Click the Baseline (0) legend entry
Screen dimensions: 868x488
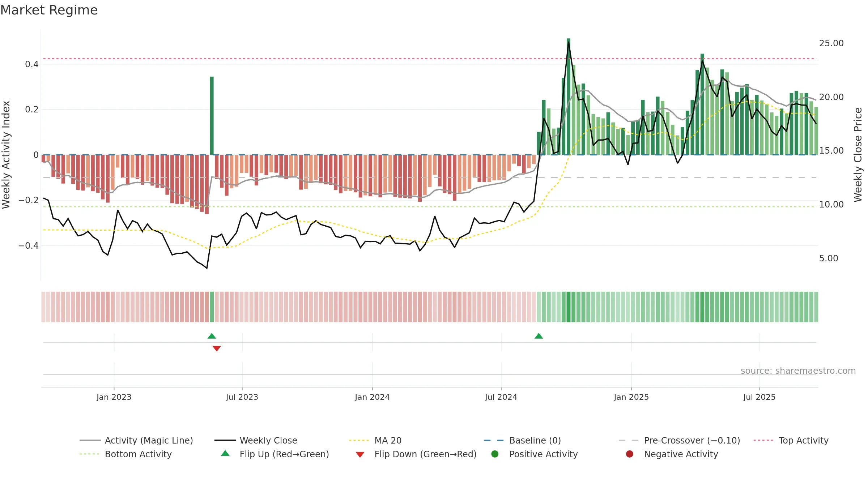pyautogui.click(x=522, y=440)
